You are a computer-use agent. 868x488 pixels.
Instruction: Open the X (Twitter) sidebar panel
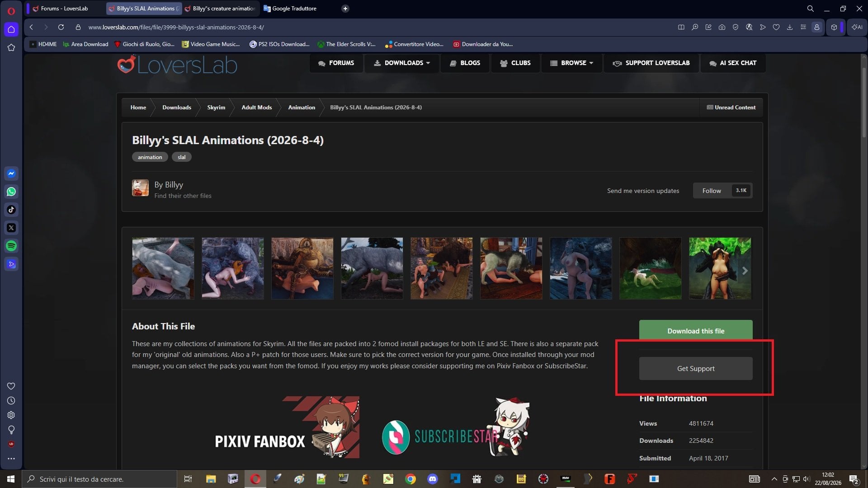pyautogui.click(x=11, y=228)
